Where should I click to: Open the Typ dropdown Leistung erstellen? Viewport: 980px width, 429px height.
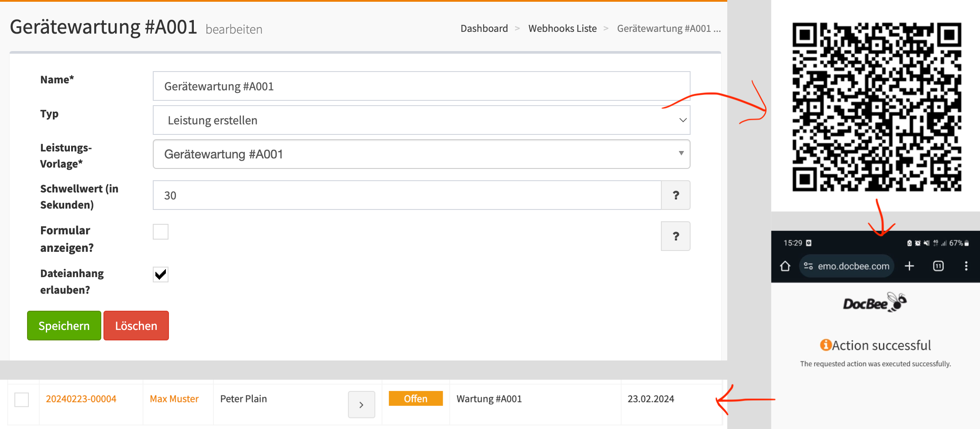click(x=421, y=120)
